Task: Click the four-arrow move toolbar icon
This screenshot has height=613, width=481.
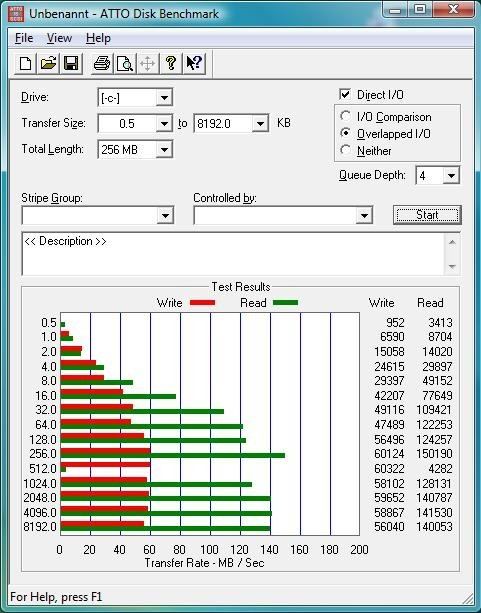Action: [x=147, y=63]
